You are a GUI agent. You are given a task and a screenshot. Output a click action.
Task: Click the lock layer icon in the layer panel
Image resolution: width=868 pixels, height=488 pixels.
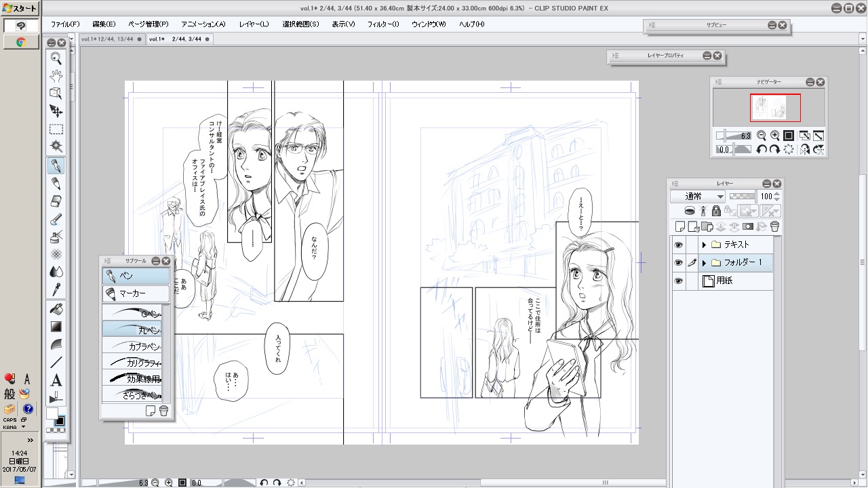716,211
